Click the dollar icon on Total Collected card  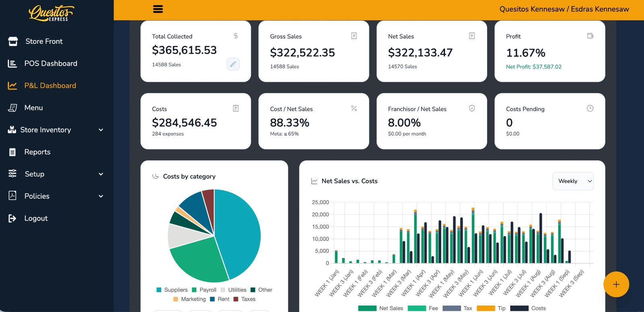coord(236,36)
